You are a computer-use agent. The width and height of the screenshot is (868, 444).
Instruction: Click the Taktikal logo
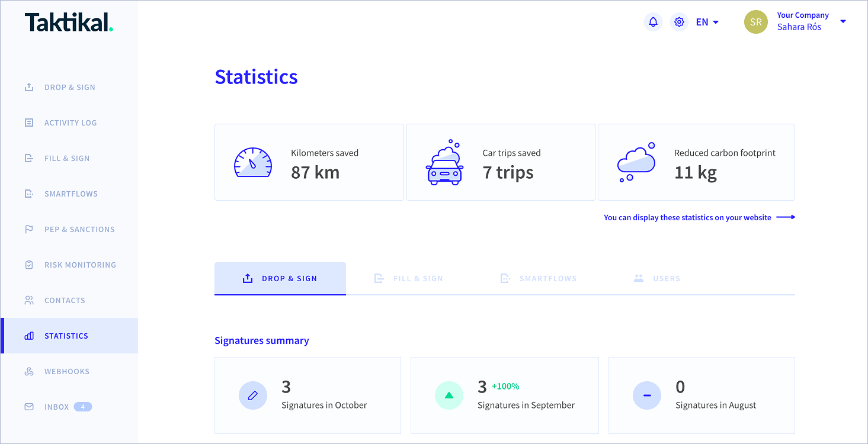click(69, 22)
